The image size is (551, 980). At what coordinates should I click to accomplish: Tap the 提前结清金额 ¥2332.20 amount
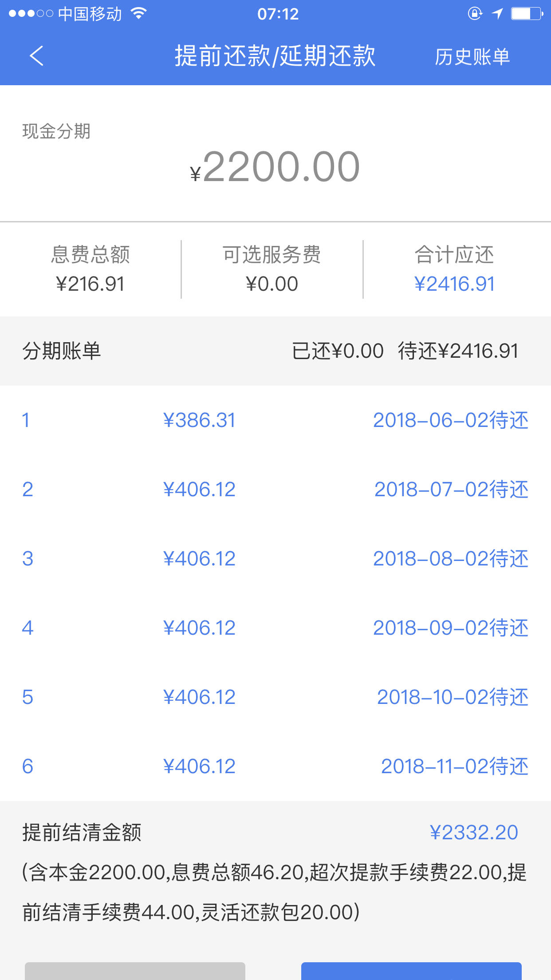[474, 832]
